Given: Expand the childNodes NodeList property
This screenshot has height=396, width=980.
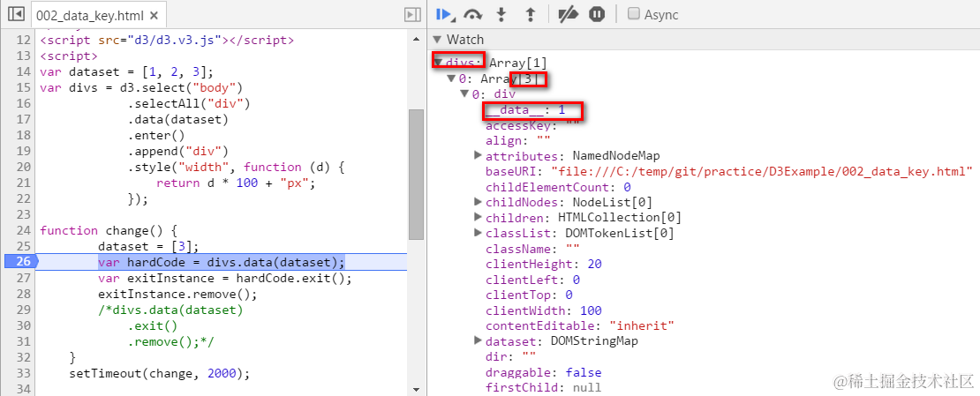Looking at the screenshot, I should pos(479,202).
